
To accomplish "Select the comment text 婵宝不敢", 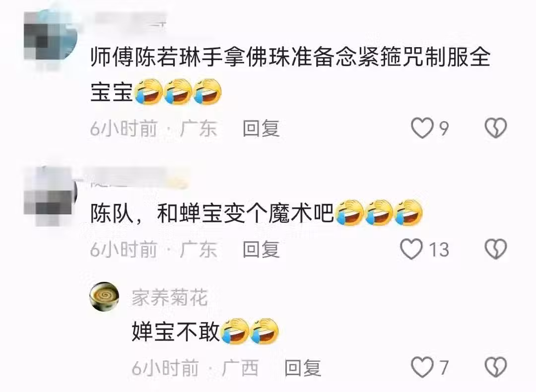I will (x=175, y=331).
